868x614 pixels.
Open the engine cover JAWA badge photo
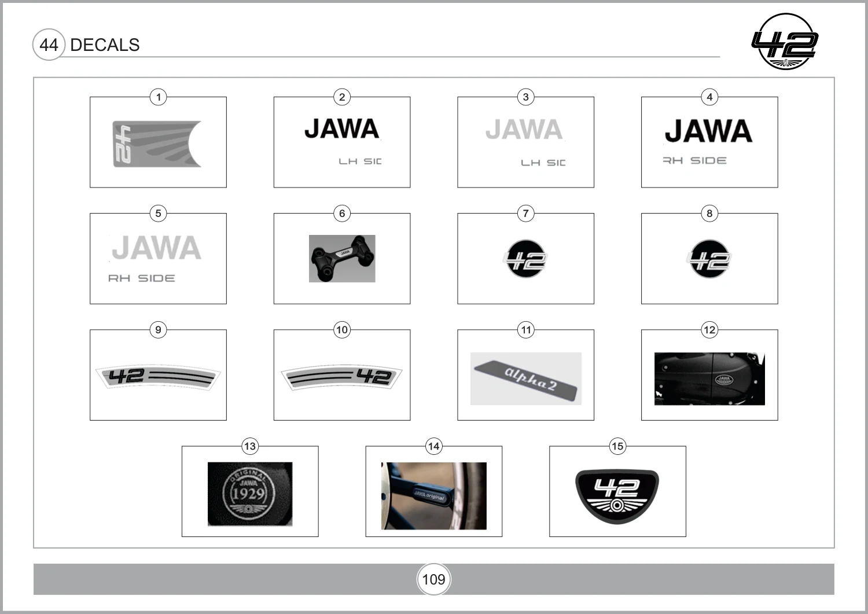tap(709, 379)
